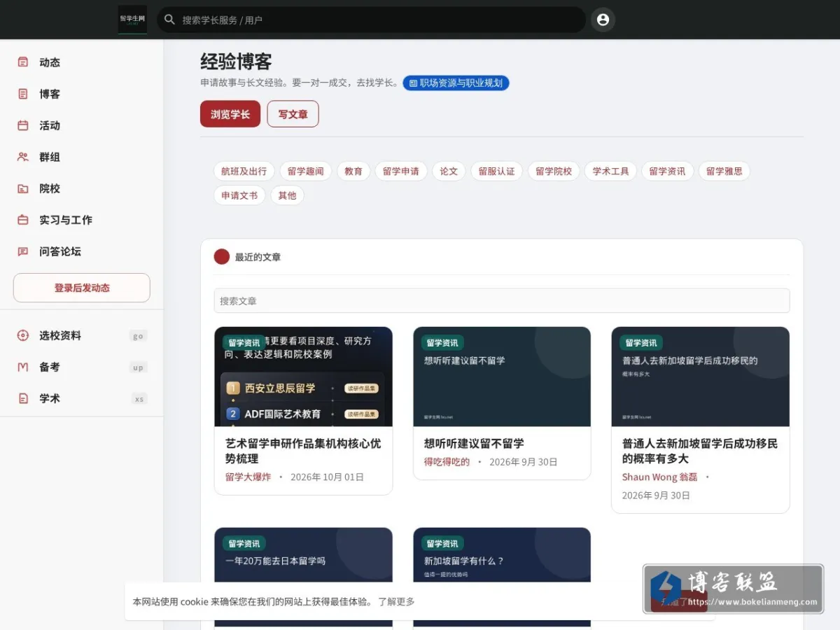Filter by 其他 category
This screenshot has width=840, height=630.
tap(287, 195)
